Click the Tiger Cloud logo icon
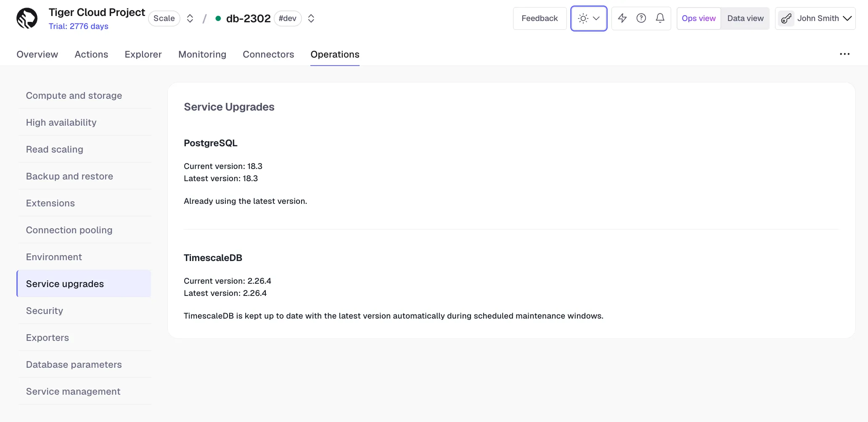This screenshot has height=422, width=868. tap(27, 18)
